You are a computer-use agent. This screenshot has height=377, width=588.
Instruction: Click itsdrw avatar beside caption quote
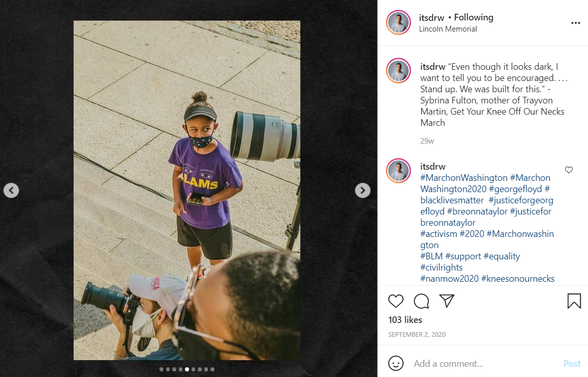tap(398, 71)
